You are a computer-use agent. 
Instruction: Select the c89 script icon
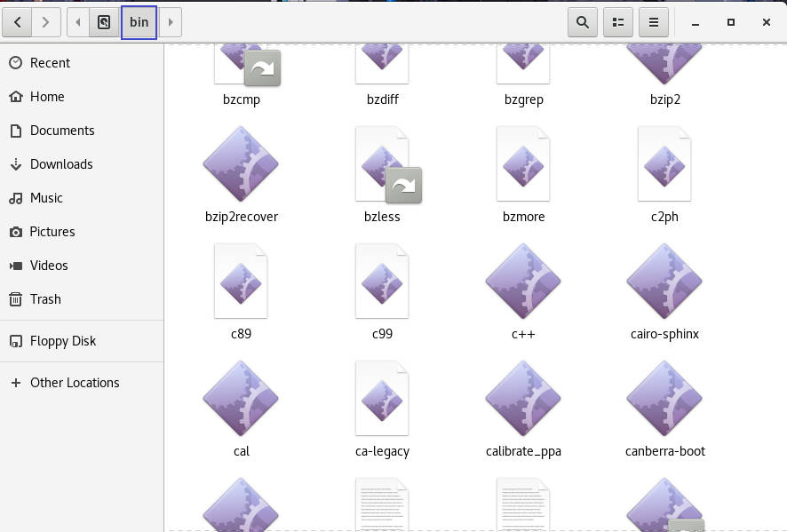[x=241, y=281]
